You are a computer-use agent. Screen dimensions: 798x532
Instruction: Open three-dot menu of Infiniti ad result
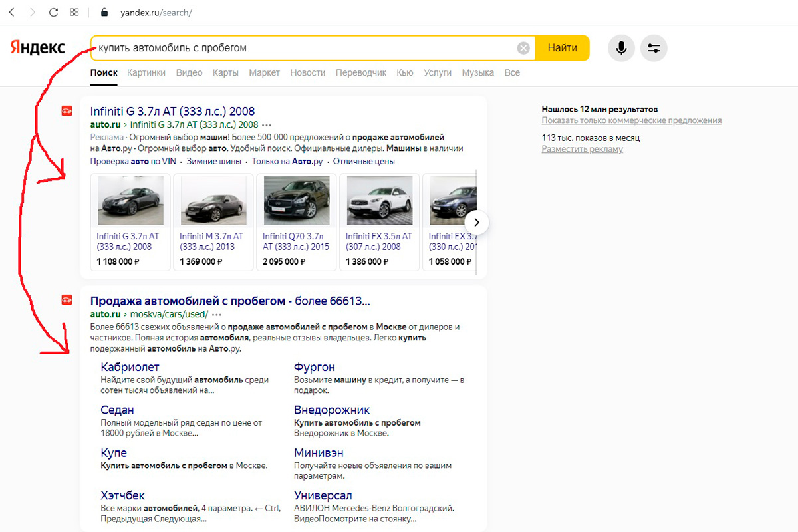click(267, 124)
